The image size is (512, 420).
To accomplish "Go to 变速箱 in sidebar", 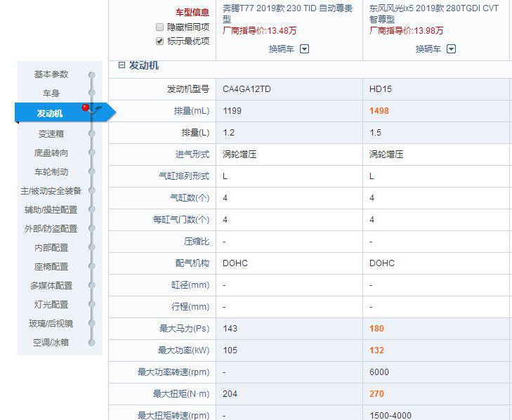I will 51,133.
